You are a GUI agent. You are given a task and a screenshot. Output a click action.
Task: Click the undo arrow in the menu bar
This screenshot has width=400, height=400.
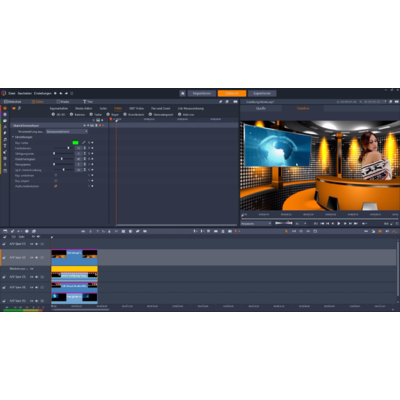(x=61, y=94)
